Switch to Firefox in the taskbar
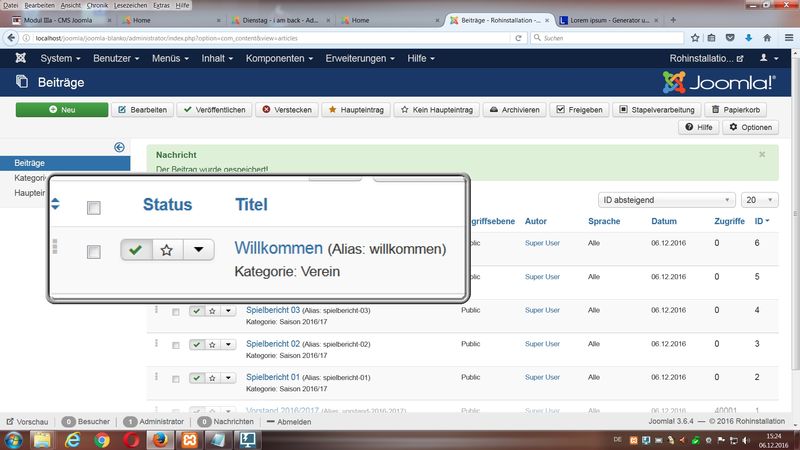 pos(160,440)
